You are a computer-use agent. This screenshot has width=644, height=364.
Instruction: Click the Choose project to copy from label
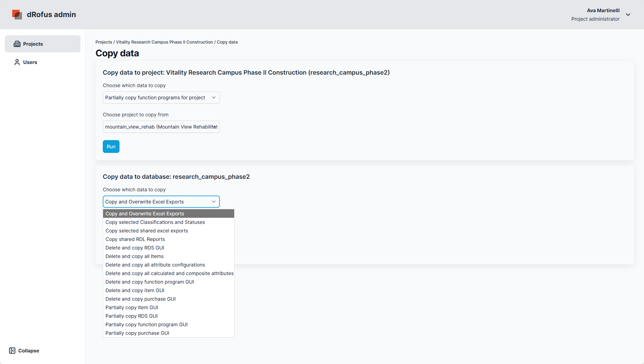click(136, 115)
